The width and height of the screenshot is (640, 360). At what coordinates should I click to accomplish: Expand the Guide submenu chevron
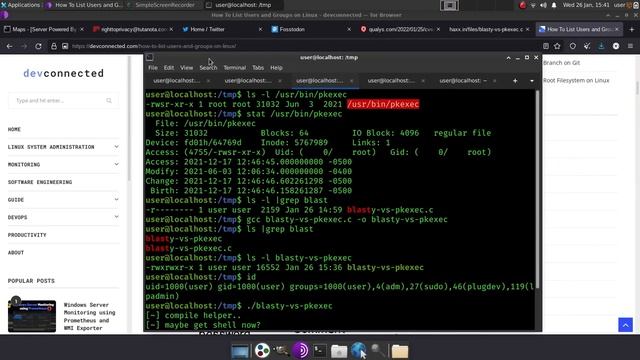tap(116, 199)
